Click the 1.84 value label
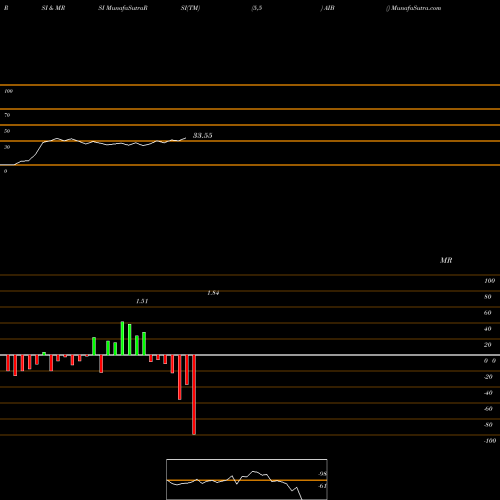The image size is (500, 500). click(x=213, y=293)
